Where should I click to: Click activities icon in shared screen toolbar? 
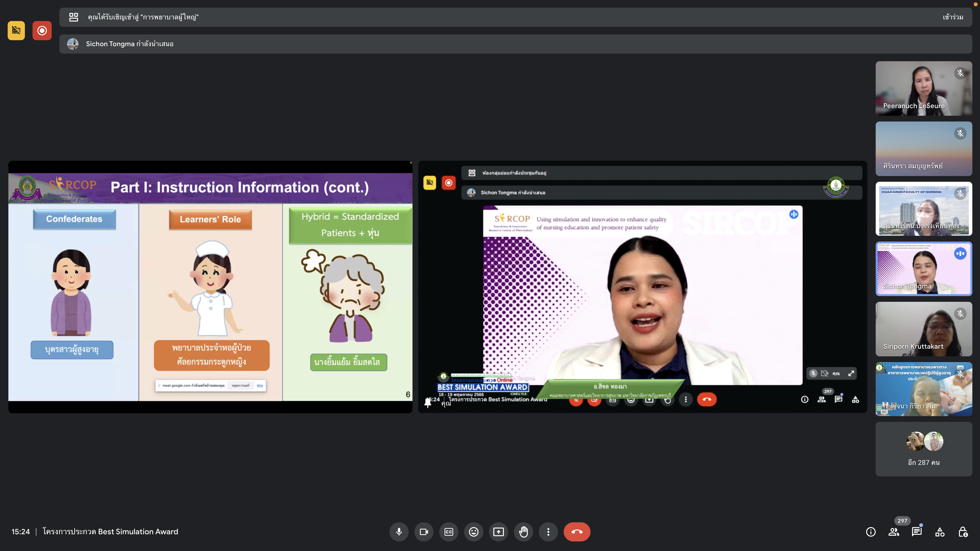[x=856, y=399]
